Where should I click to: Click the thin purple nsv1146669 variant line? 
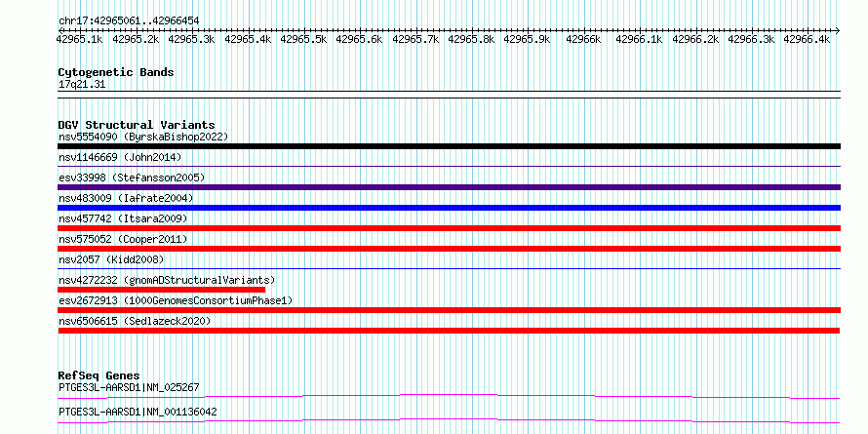[449, 166]
